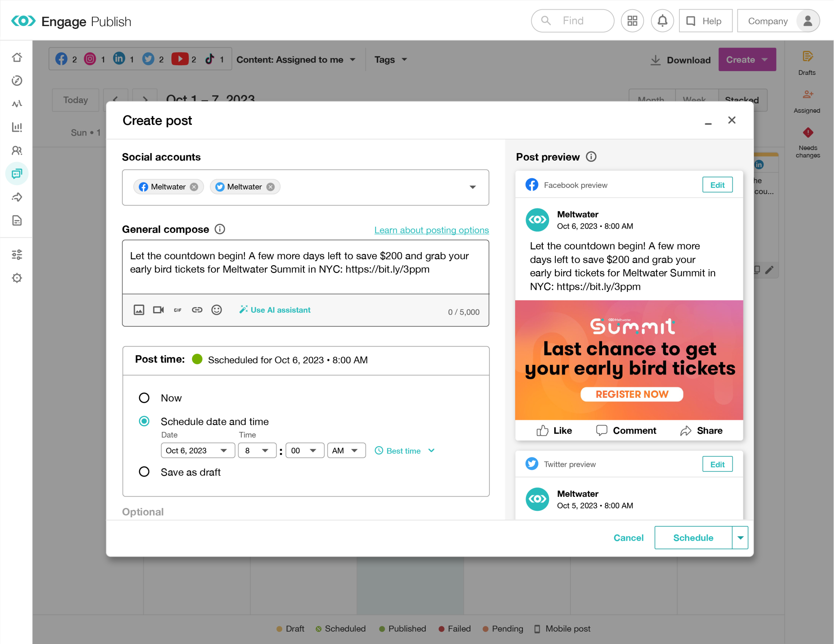Image resolution: width=834 pixels, height=644 pixels.
Task: Click the Post preview info icon
Action: 591,157
